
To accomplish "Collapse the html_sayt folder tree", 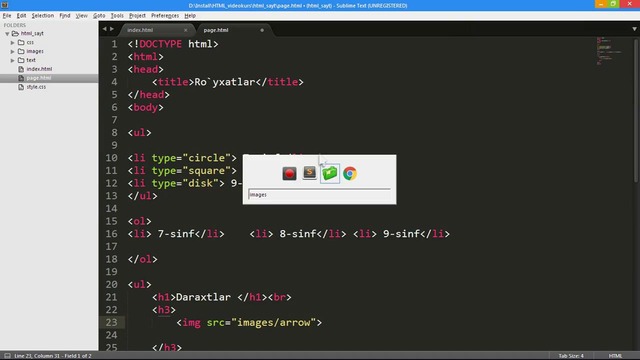I will point(7,34).
